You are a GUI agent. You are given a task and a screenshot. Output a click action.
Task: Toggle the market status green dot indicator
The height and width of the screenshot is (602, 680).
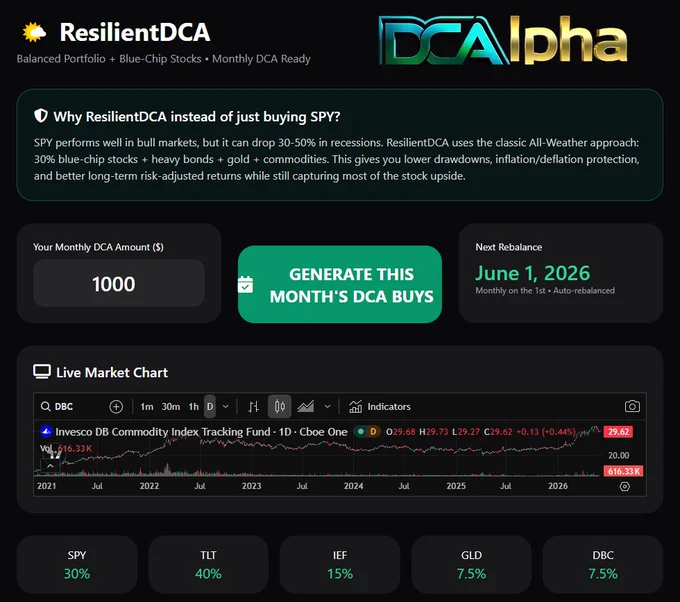click(x=361, y=432)
